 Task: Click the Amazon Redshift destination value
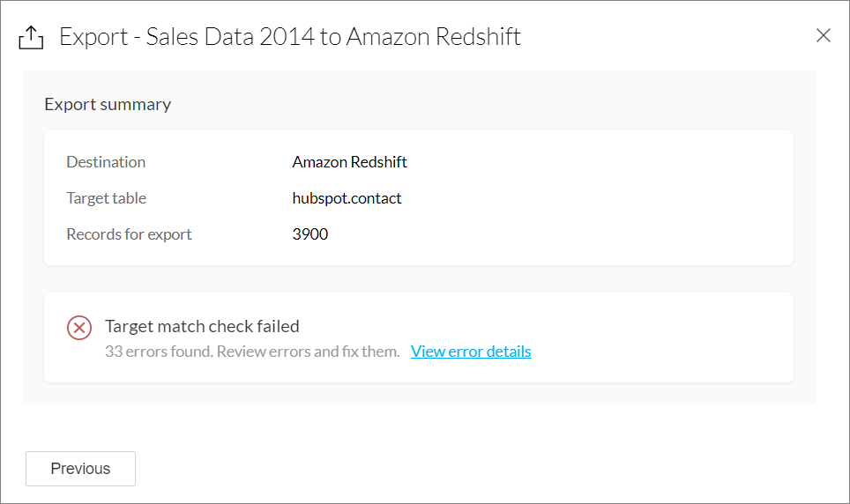click(x=349, y=162)
